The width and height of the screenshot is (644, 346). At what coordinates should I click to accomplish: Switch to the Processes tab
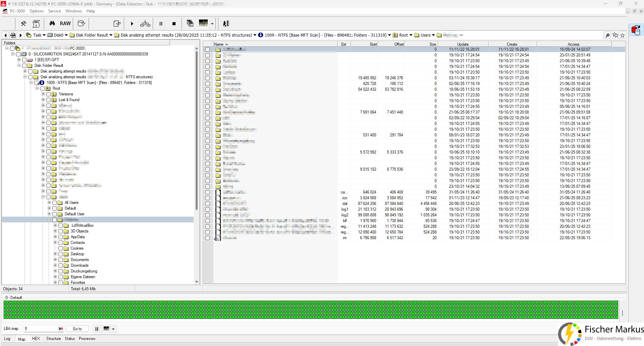[x=87, y=339]
